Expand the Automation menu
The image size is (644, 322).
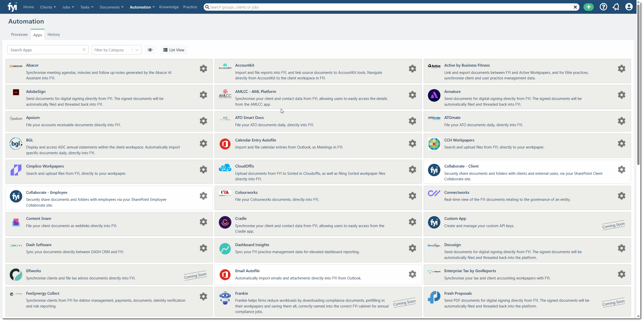tap(142, 7)
